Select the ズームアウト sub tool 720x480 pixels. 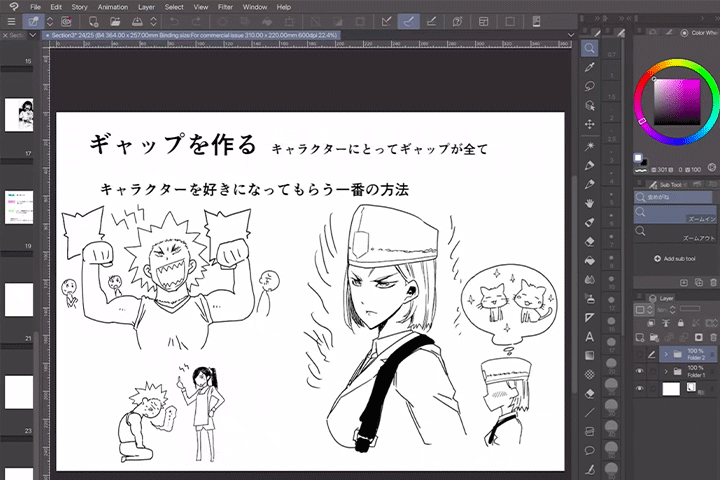pyautogui.click(x=675, y=233)
